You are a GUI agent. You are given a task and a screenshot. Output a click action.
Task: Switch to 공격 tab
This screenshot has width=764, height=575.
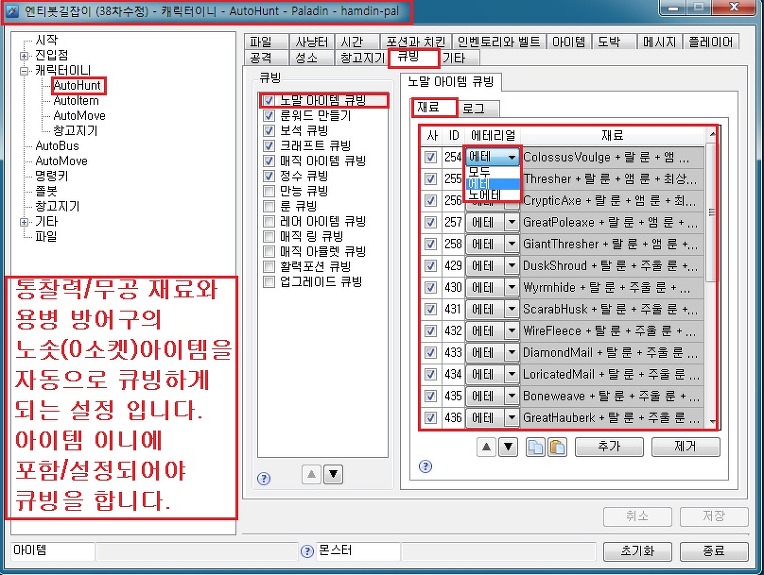(267, 58)
